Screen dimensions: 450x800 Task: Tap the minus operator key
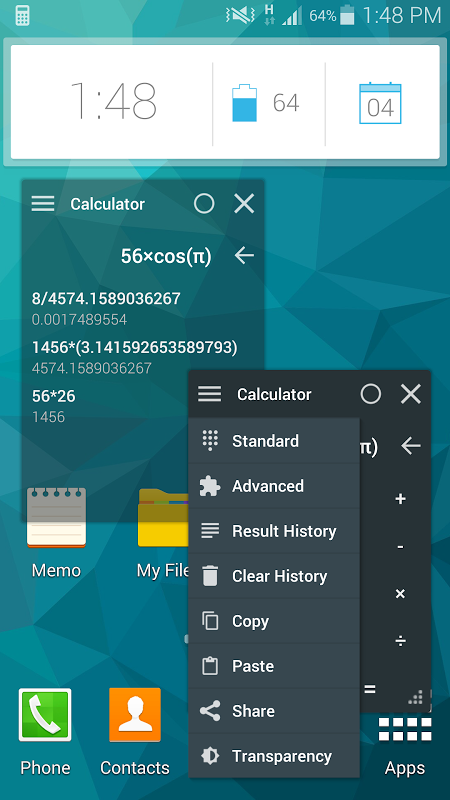pyautogui.click(x=401, y=546)
